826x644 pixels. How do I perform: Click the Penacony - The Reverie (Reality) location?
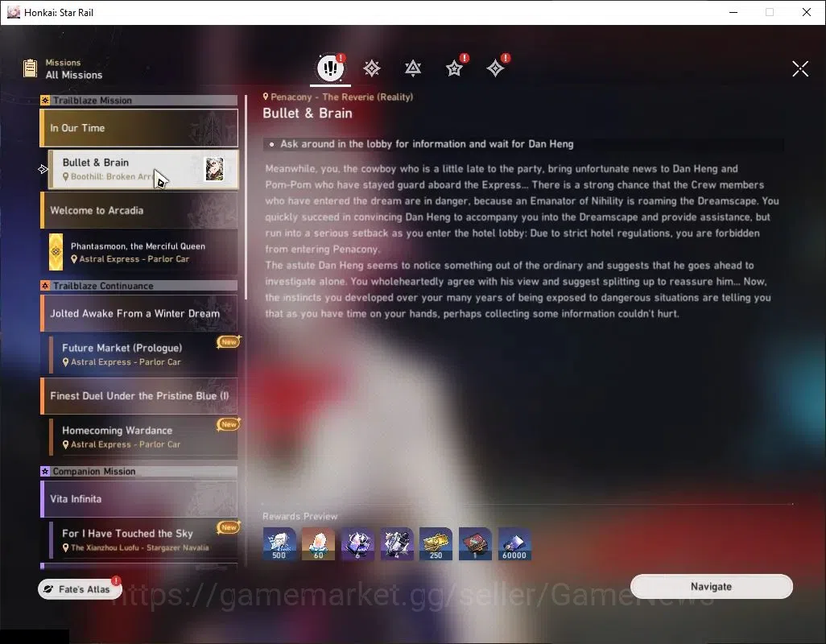(337, 97)
